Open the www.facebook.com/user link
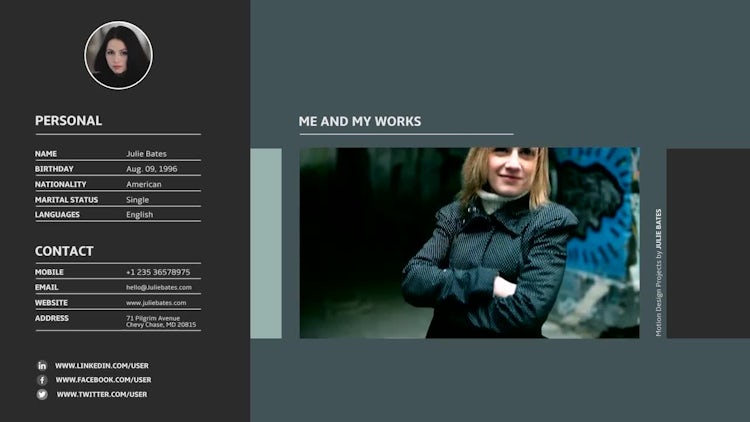750x422 pixels. pos(103,380)
